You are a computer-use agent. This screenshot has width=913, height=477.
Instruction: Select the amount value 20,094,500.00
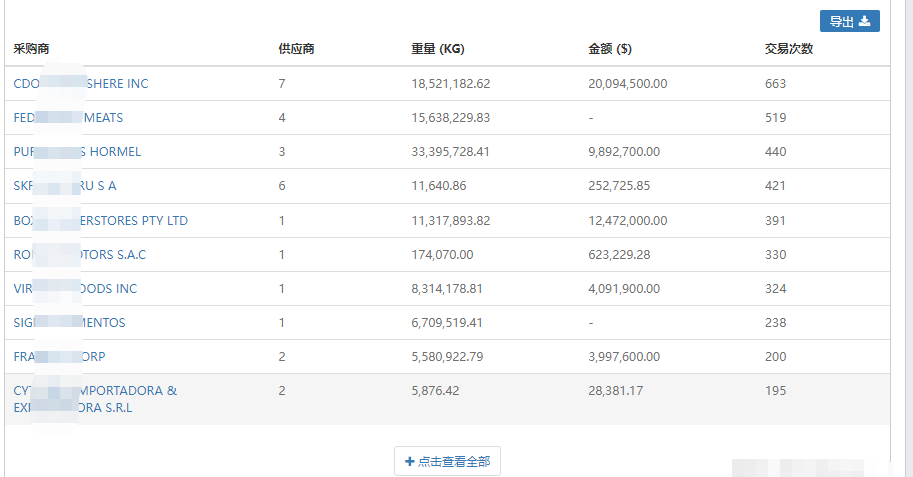click(x=628, y=84)
